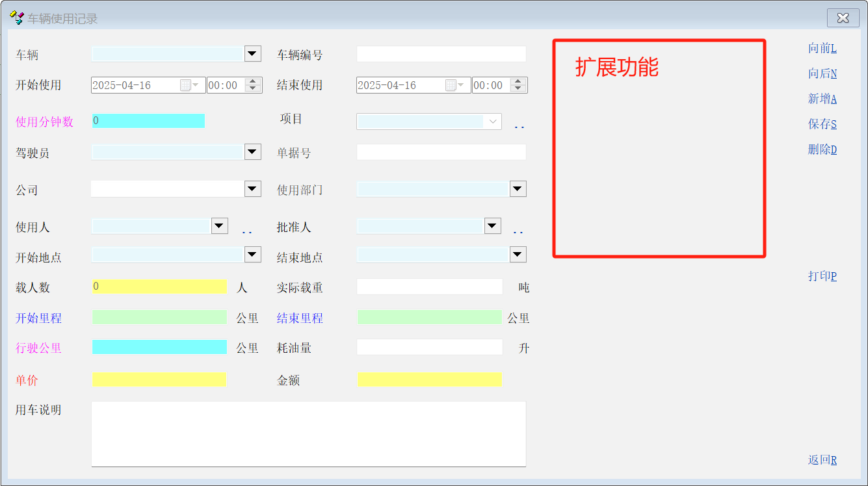Click 返回R to return
The height and width of the screenshot is (486, 868).
tap(822, 460)
